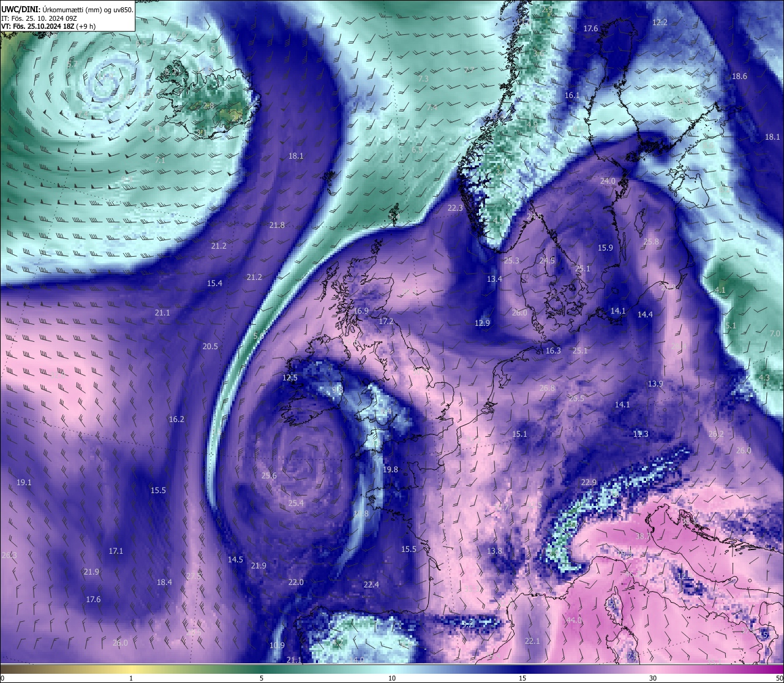Click the color scale tick label 1
The image size is (784, 683).
(131, 678)
